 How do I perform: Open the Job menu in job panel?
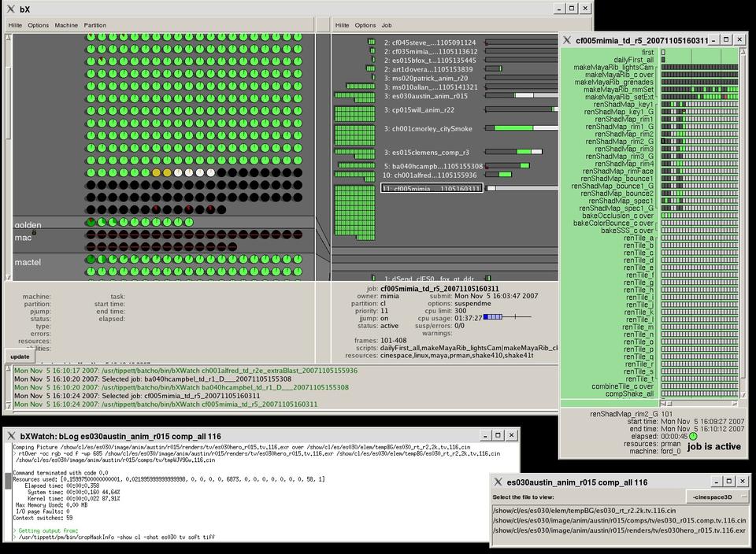pyautogui.click(x=387, y=25)
